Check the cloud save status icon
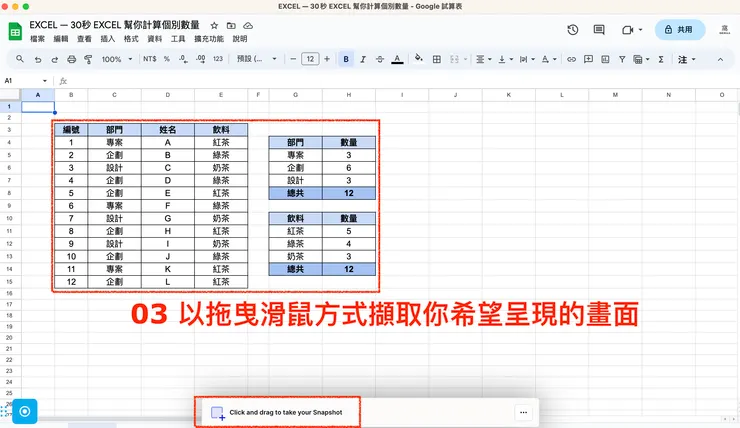The height and width of the screenshot is (428, 740). 248,25
